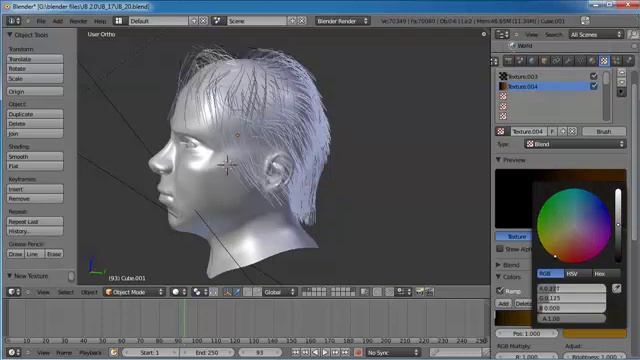This screenshot has height=360, width=640.
Task: Open the Render menu
Action: (x=78, y=21)
